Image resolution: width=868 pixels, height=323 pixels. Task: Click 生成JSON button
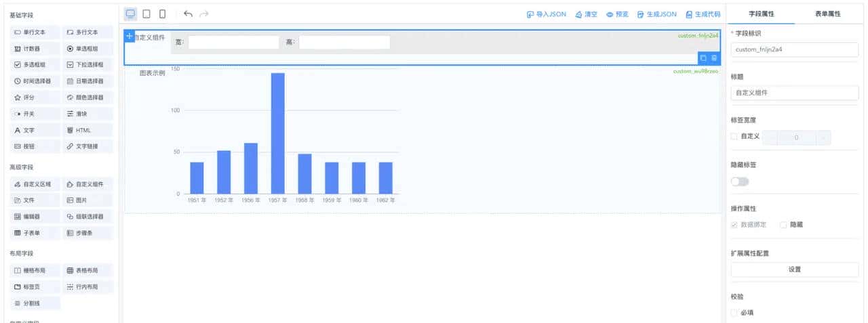click(x=656, y=14)
